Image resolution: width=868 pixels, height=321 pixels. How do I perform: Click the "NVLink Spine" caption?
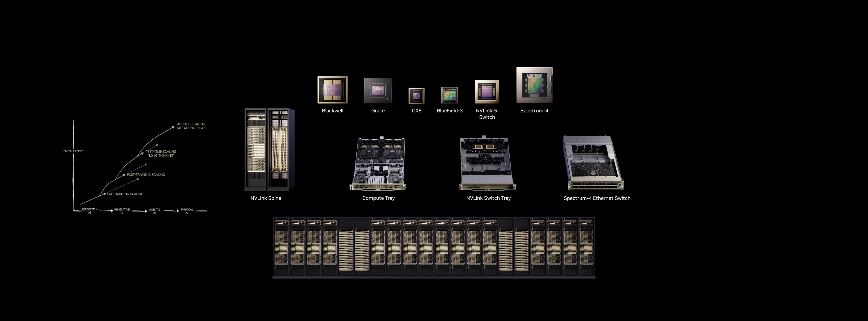[x=265, y=198]
